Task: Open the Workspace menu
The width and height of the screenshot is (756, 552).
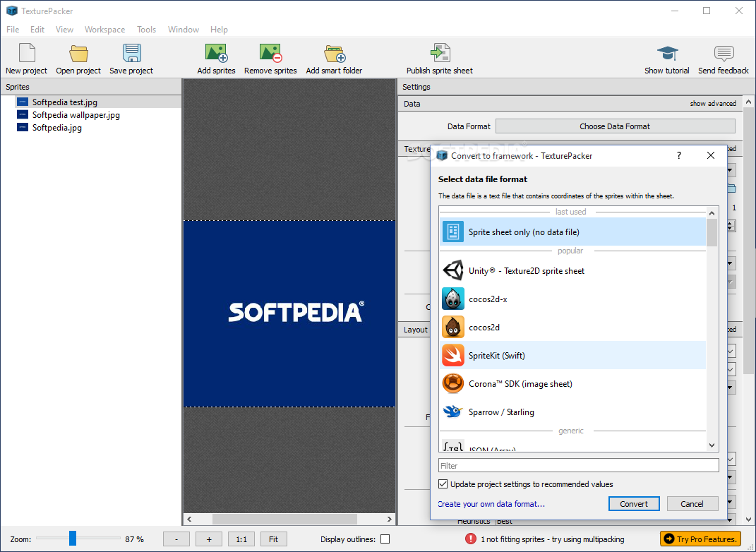Action: pyautogui.click(x=104, y=30)
